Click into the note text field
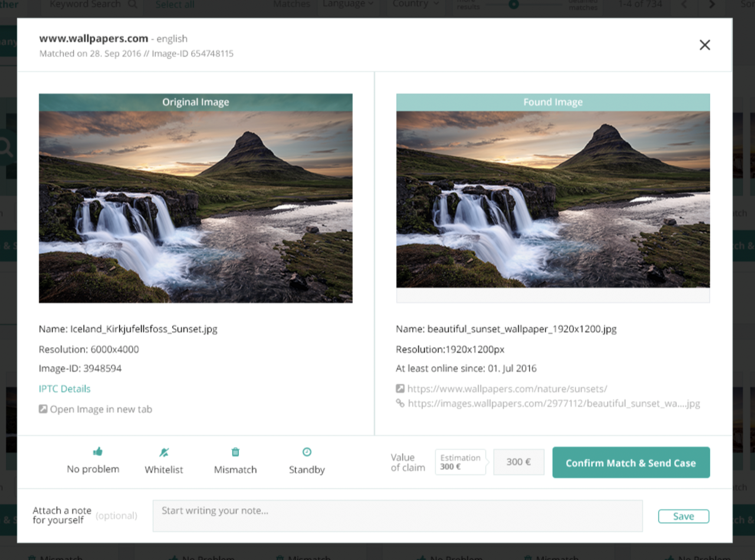The height and width of the screenshot is (560, 755). pyautogui.click(x=397, y=516)
